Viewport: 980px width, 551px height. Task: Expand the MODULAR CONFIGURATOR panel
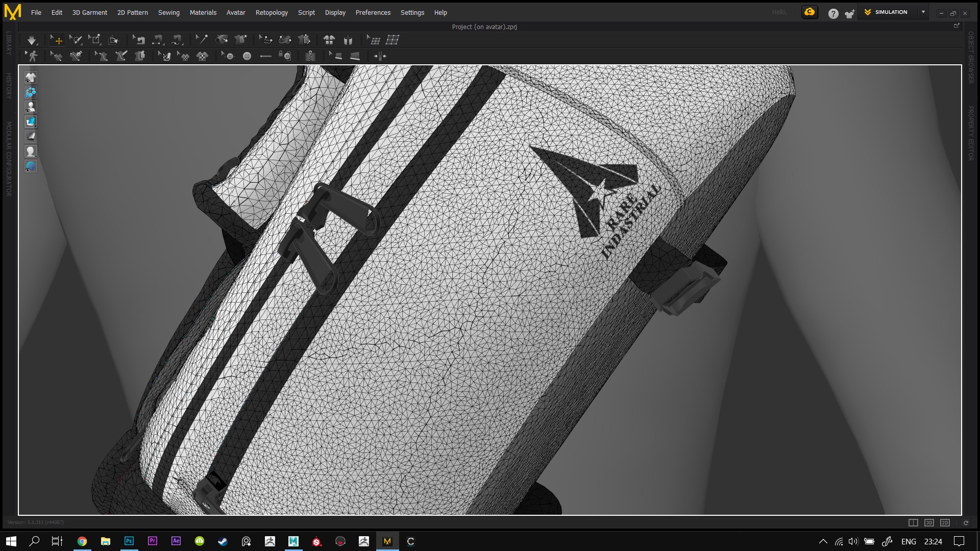[x=9, y=159]
